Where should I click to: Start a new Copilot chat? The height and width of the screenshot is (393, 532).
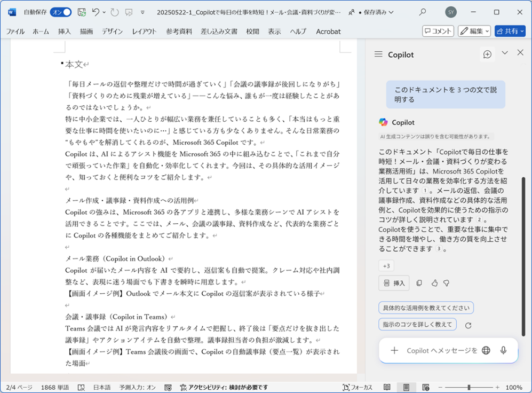487,54
